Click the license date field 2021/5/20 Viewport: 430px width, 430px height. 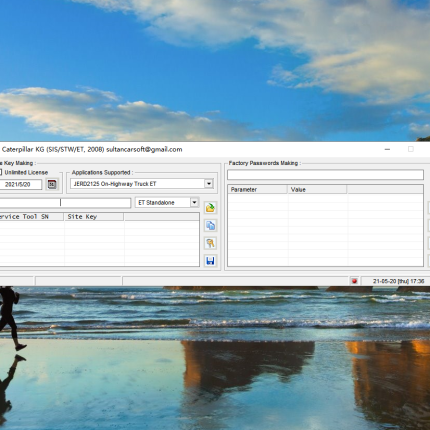[x=21, y=184]
